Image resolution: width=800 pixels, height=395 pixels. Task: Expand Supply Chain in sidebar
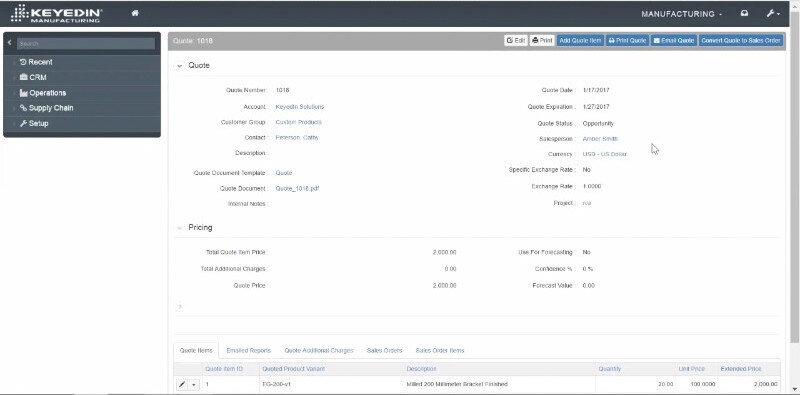[46, 108]
